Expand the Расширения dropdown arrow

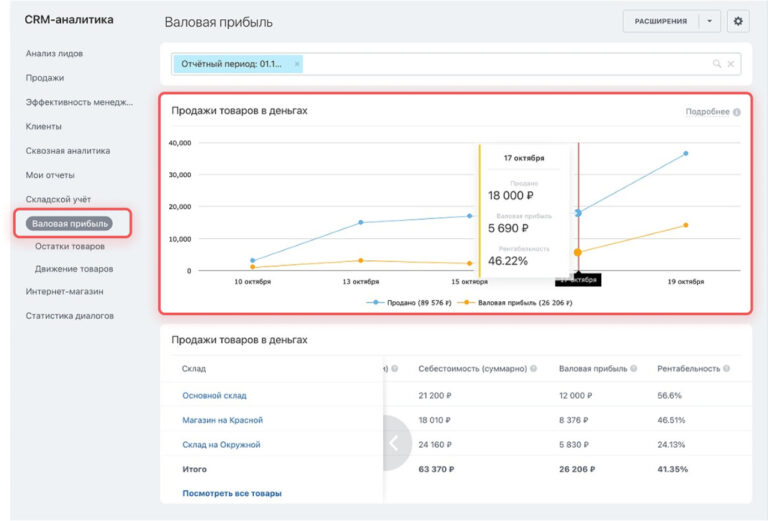click(x=709, y=21)
